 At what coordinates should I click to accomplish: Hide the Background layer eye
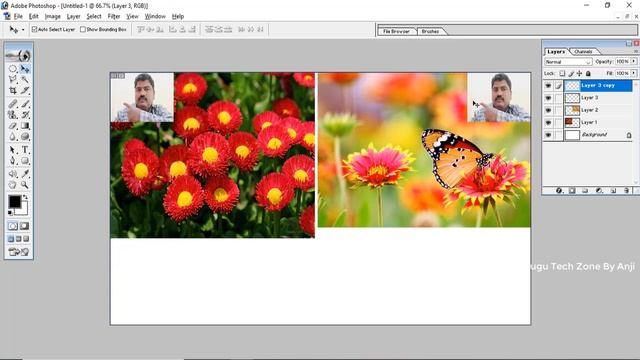click(548, 135)
